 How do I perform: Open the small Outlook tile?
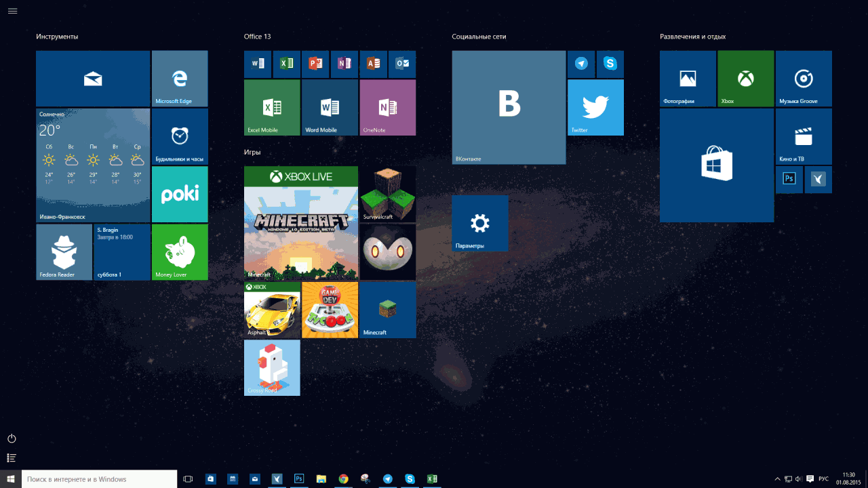point(402,64)
